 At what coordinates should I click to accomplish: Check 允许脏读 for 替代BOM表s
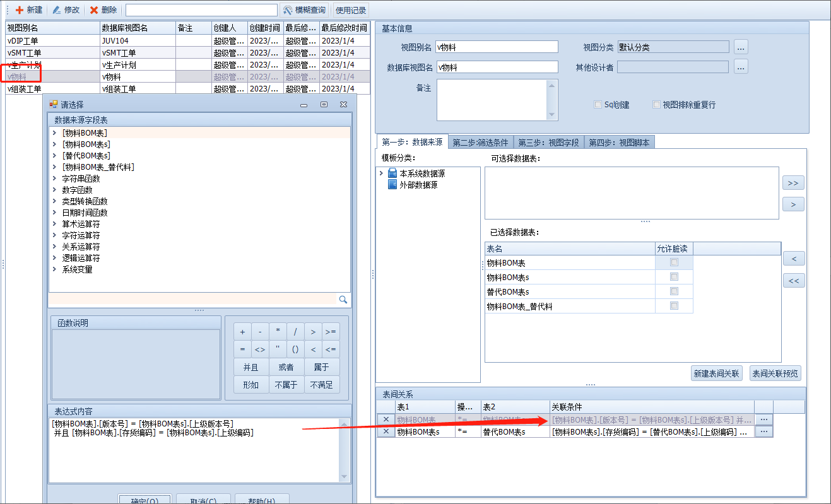tap(674, 291)
